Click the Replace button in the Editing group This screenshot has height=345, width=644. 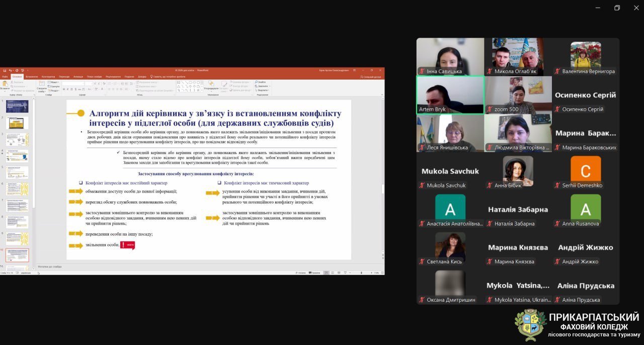tap(262, 86)
